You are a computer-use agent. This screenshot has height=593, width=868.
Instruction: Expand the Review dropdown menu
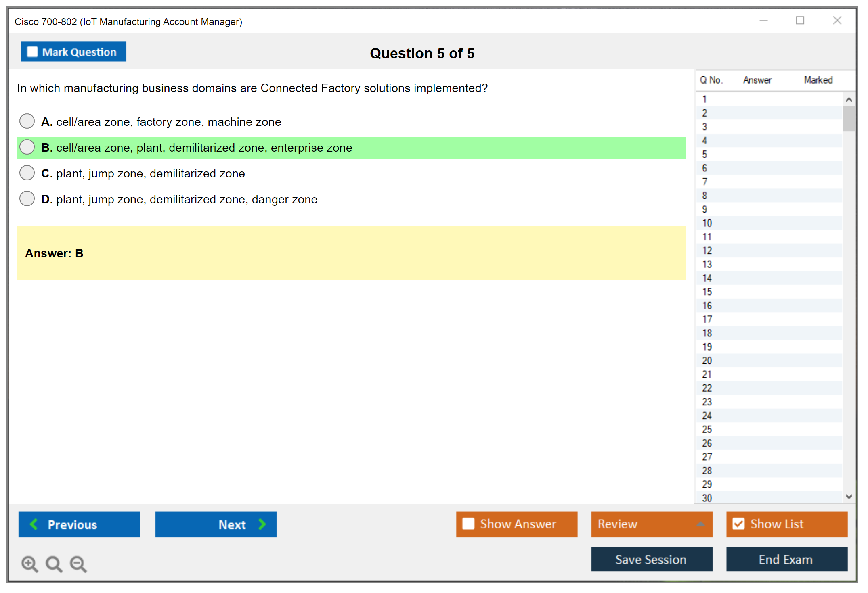[700, 524]
